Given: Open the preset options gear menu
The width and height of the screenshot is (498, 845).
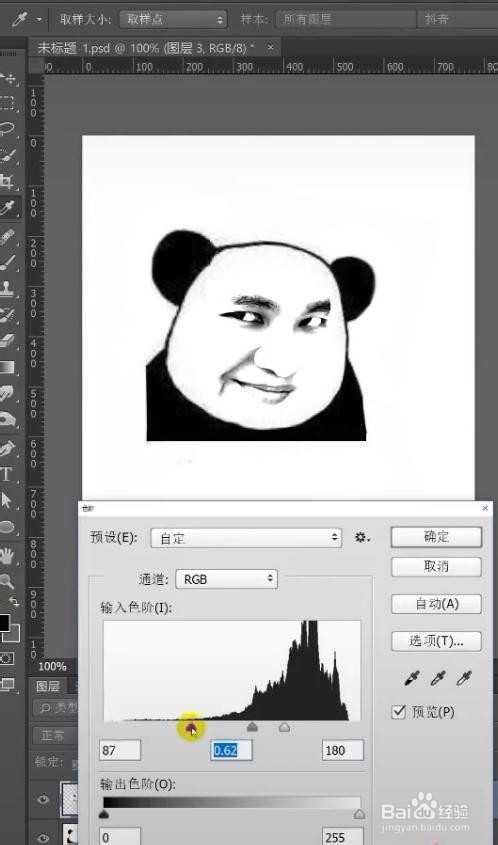Looking at the screenshot, I should tap(362, 537).
